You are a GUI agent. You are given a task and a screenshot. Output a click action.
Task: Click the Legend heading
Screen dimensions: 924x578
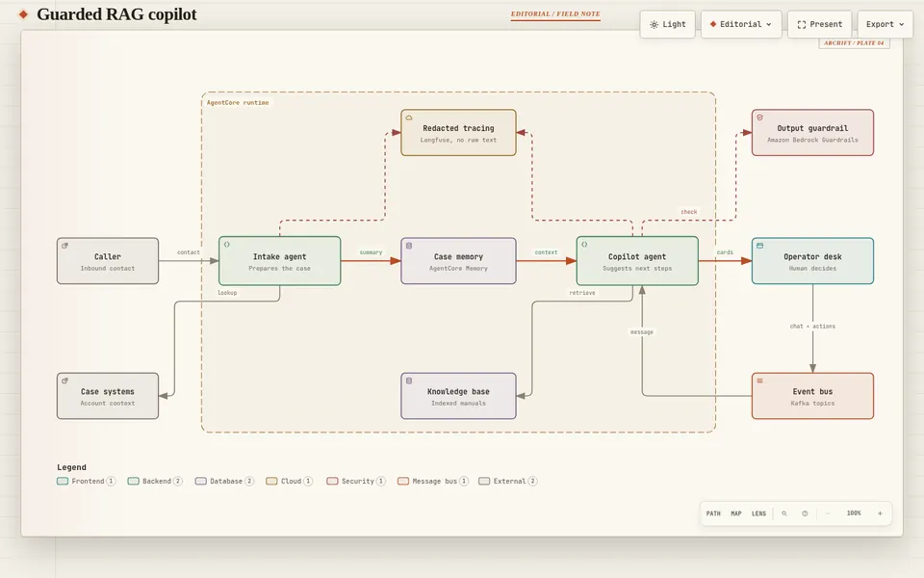71,467
